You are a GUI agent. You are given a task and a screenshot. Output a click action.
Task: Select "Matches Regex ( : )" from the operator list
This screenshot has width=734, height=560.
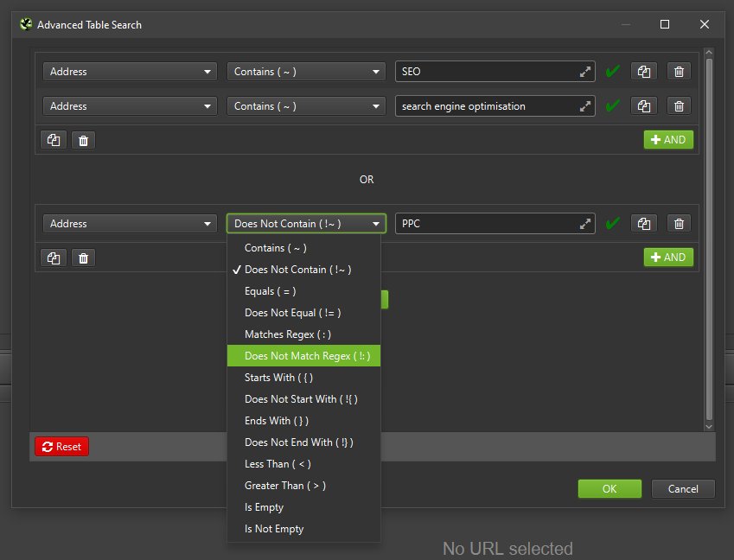tap(284, 334)
